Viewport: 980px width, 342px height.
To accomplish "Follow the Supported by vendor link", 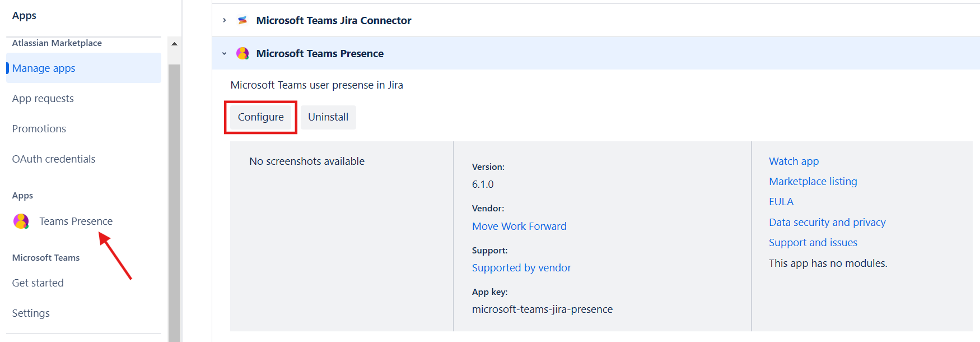I will click(x=521, y=268).
